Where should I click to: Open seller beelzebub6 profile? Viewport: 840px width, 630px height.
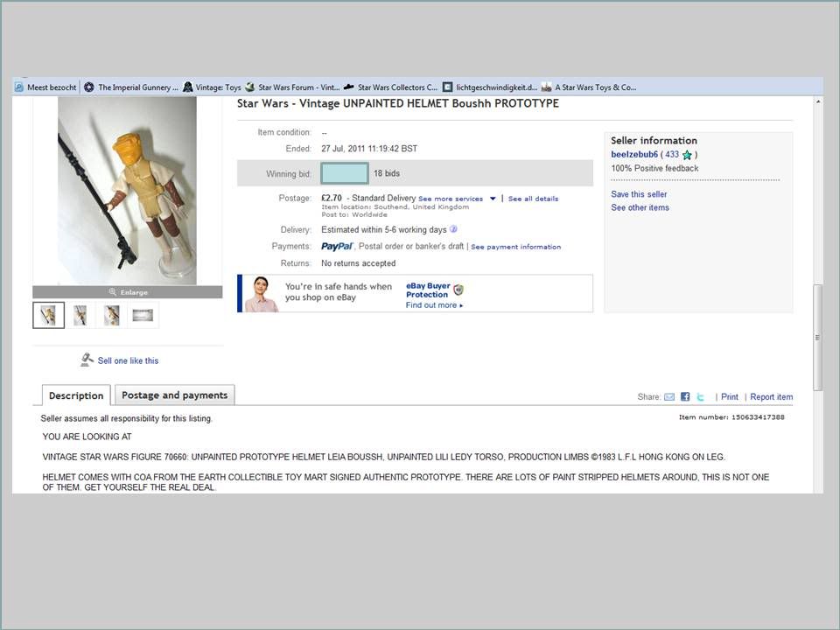coord(634,154)
